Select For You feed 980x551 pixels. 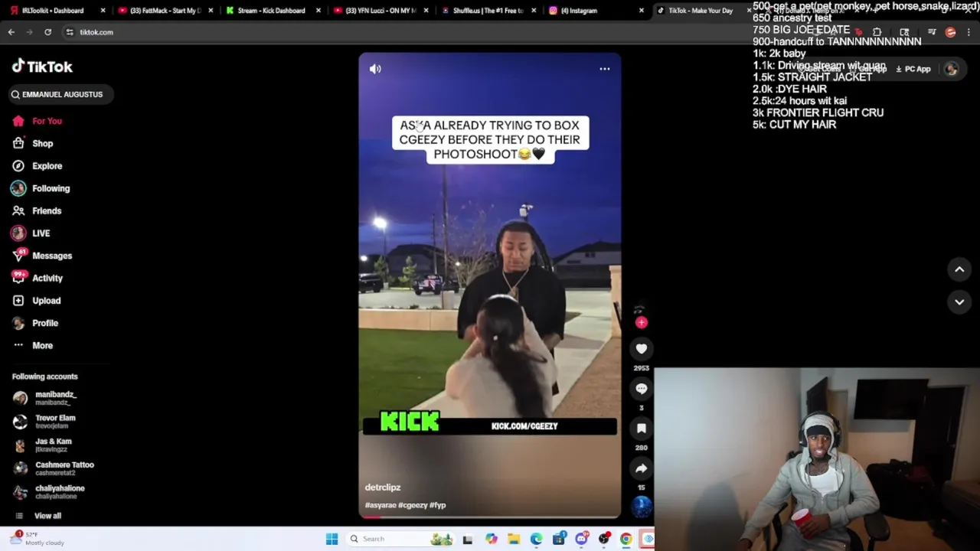(38, 121)
